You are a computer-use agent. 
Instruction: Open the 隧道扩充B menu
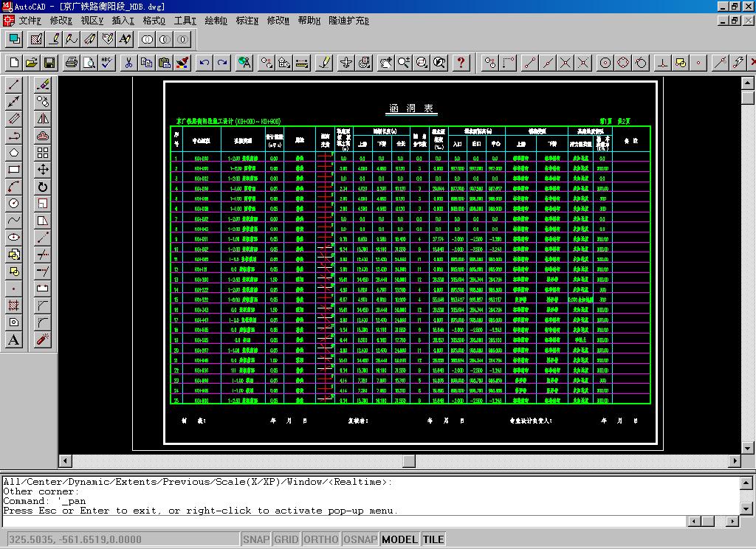pyautogui.click(x=348, y=21)
